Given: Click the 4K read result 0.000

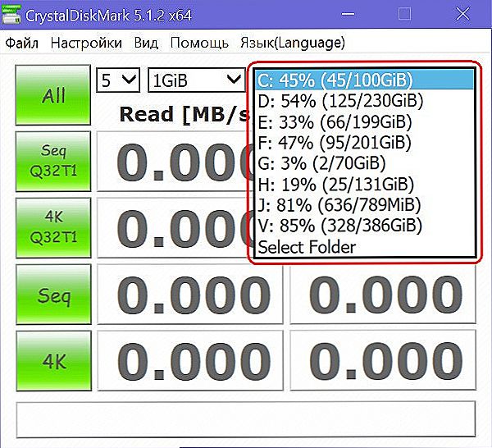Looking at the screenshot, I should pos(190,361).
